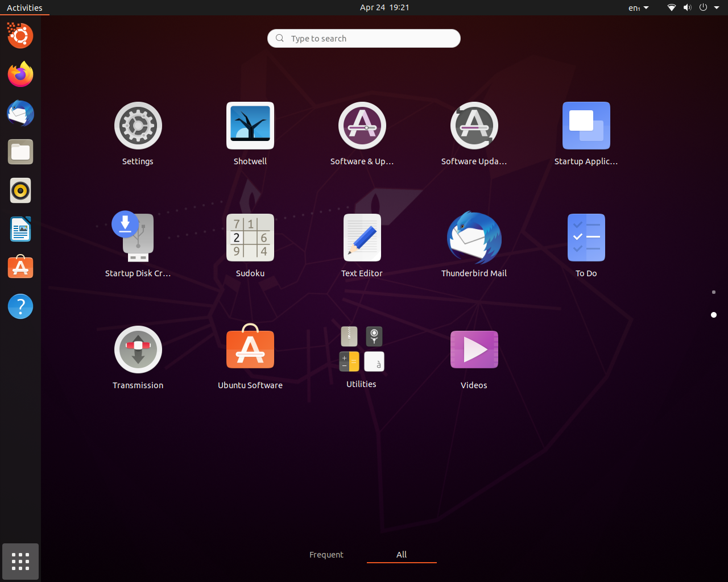Open Help from the dock
This screenshot has width=728, height=582.
[x=20, y=306]
